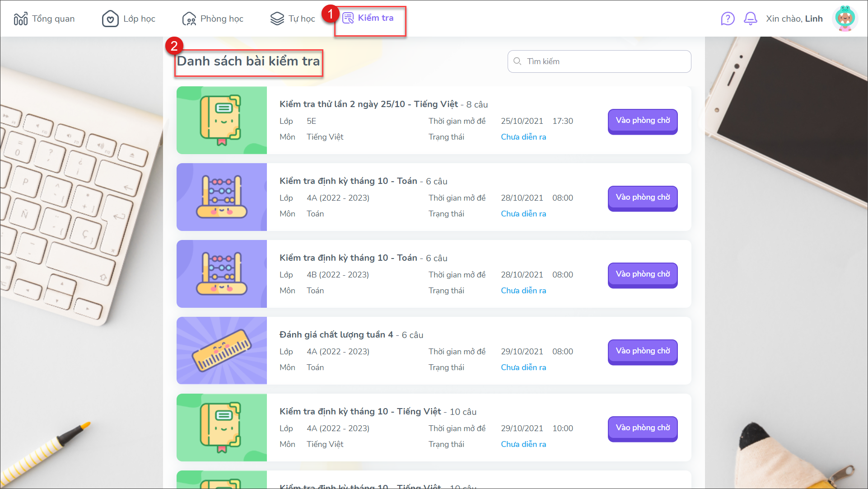The height and width of the screenshot is (489, 868).
Task: Click the Phòng học icon
Action: click(189, 19)
